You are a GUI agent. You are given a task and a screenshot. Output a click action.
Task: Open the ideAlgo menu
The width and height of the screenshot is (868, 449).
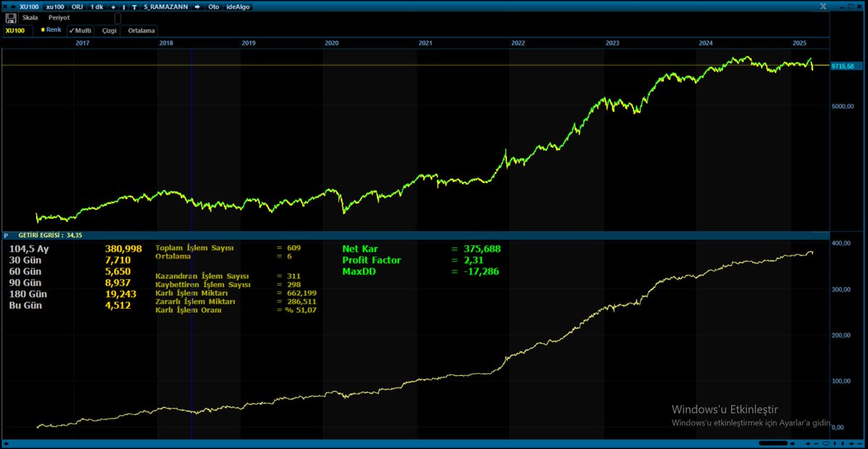coord(238,7)
